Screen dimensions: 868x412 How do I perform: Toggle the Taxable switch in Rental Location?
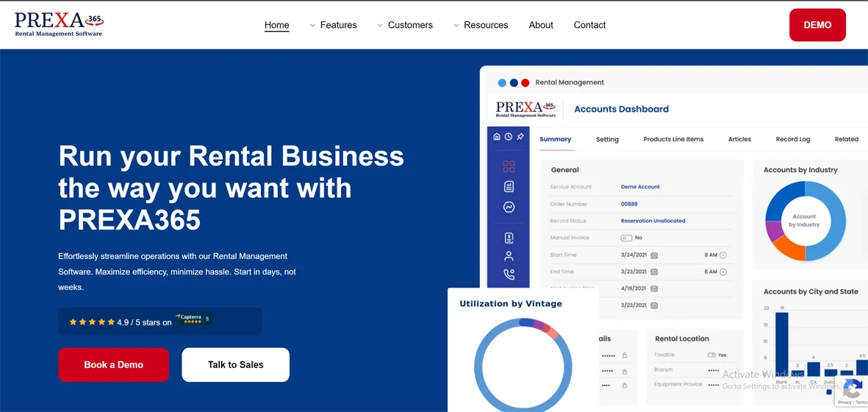tap(711, 355)
